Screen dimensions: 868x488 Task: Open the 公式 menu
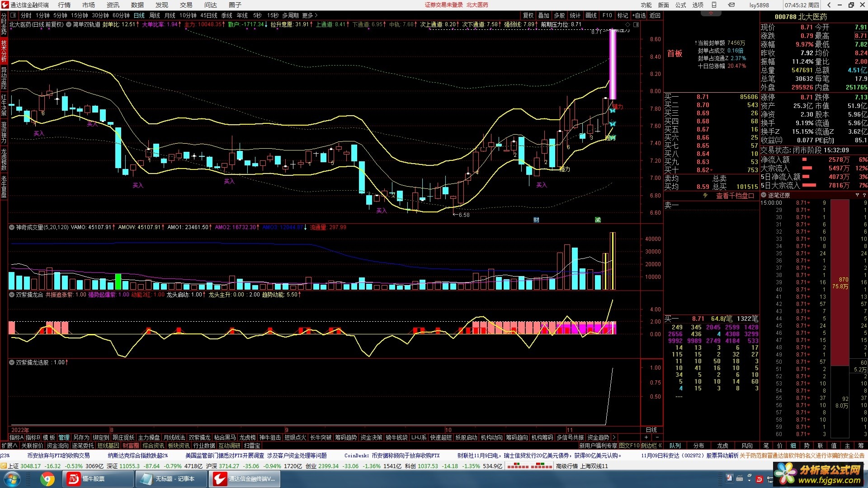pyautogui.click(x=681, y=5)
